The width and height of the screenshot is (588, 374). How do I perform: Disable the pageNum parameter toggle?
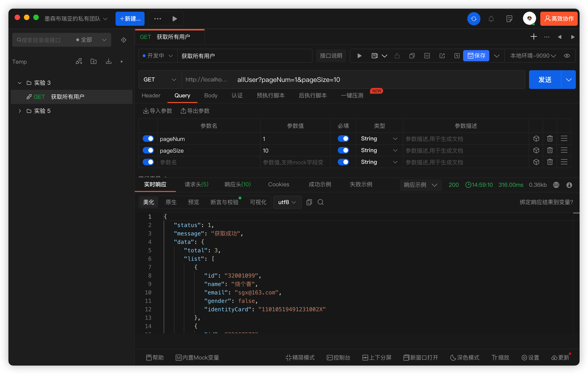click(x=148, y=139)
